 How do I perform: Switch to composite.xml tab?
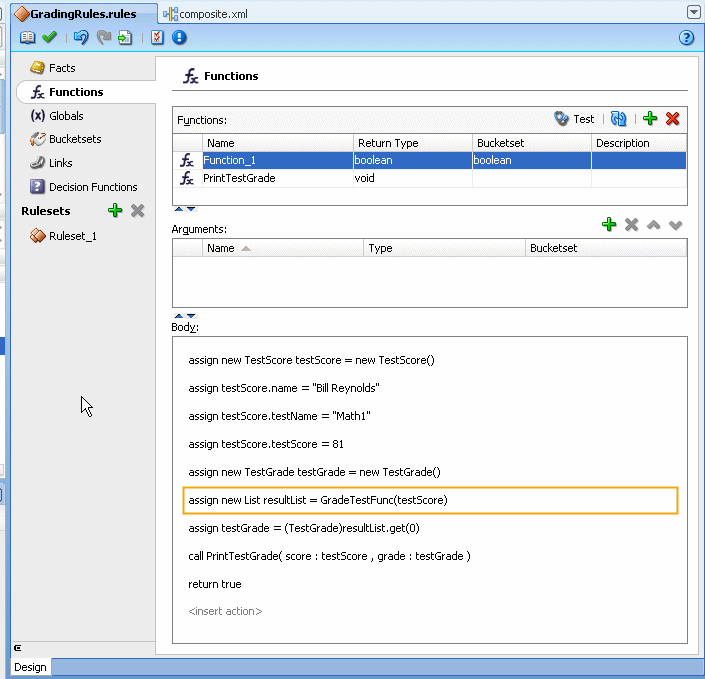point(205,14)
